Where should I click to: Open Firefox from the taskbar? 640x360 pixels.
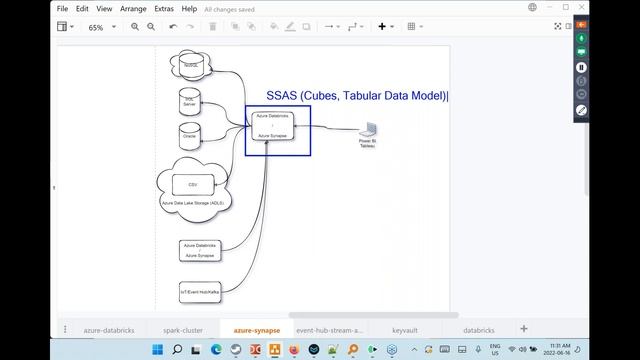294,349
